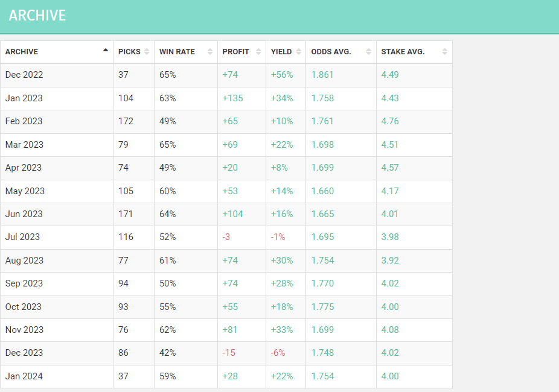Screen dimensions: 559x392
Task: Click the sort icon beside Win Rate header
Action: pyautogui.click(x=210, y=52)
